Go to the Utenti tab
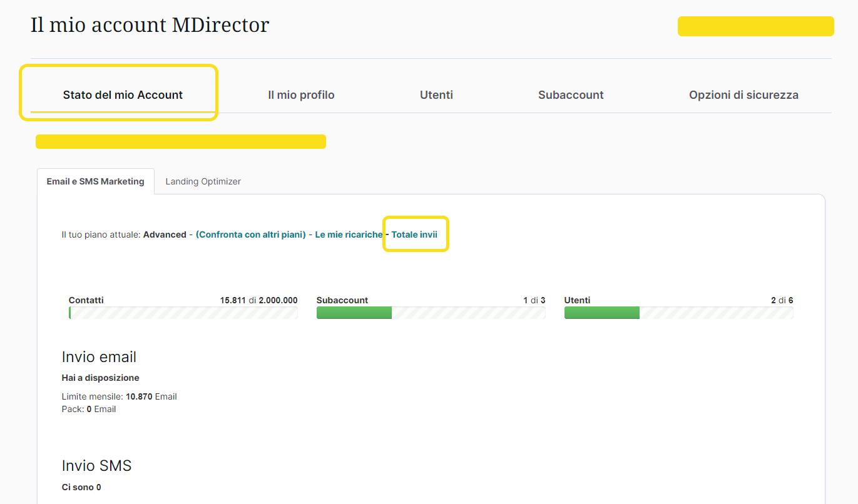The width and height of the screenshot is (858, 504). coord(436,95)
